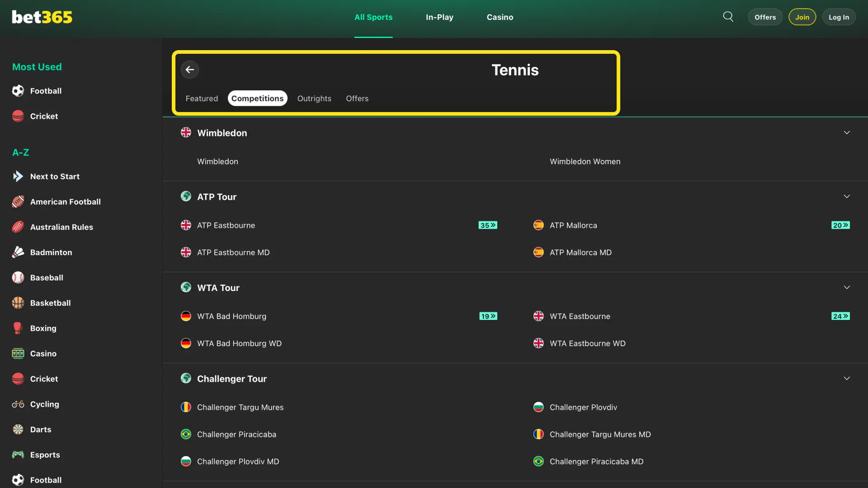Open ATP Eastbourne MD competition
Screen dimensions: 868x488
(233, 252)
